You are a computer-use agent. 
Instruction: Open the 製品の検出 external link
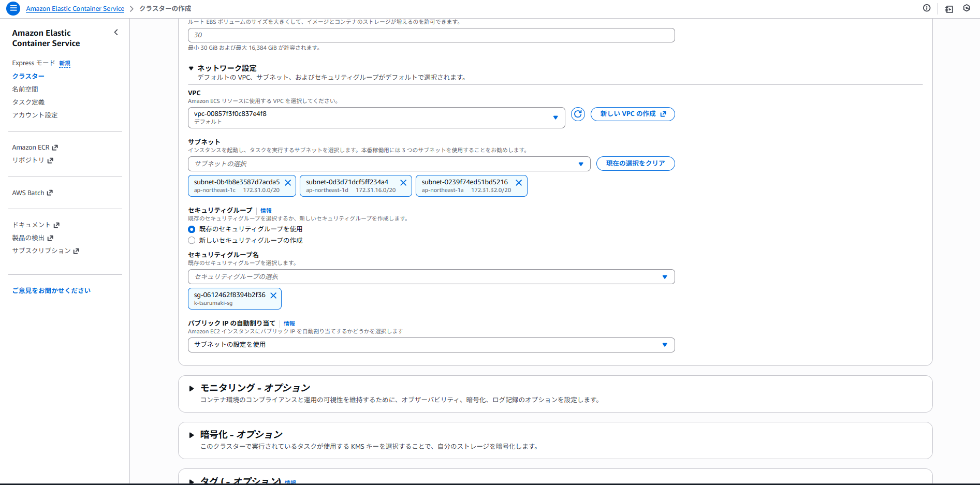pyautogui.click(x=33, y=238)
